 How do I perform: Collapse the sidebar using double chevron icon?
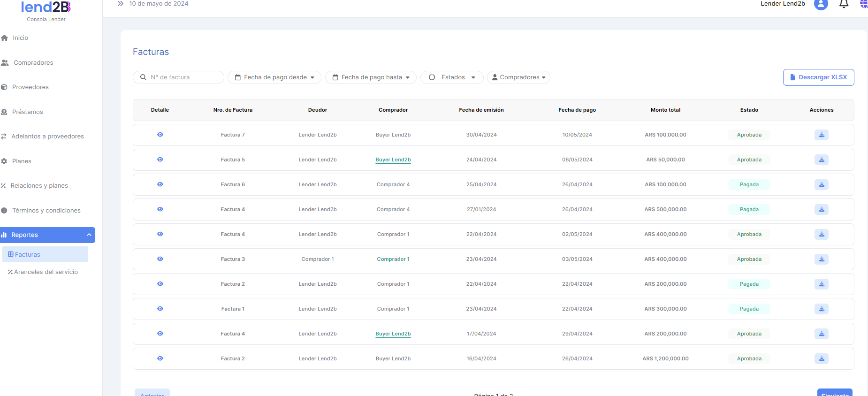121,4
